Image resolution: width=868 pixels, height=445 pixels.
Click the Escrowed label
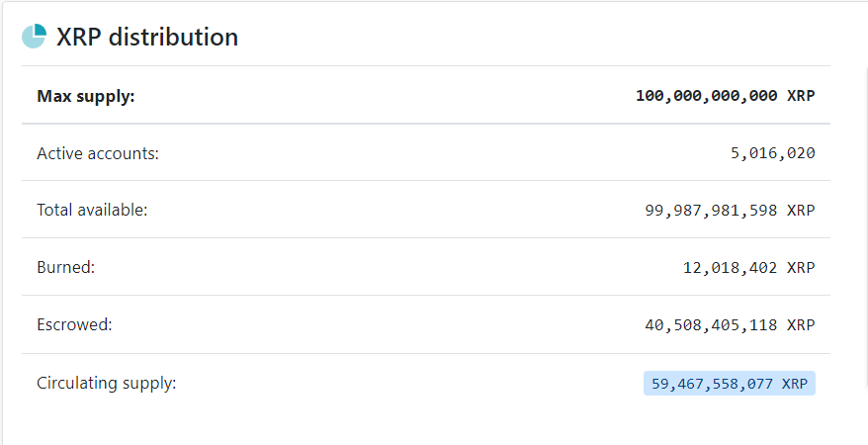[x=74, y=324]
